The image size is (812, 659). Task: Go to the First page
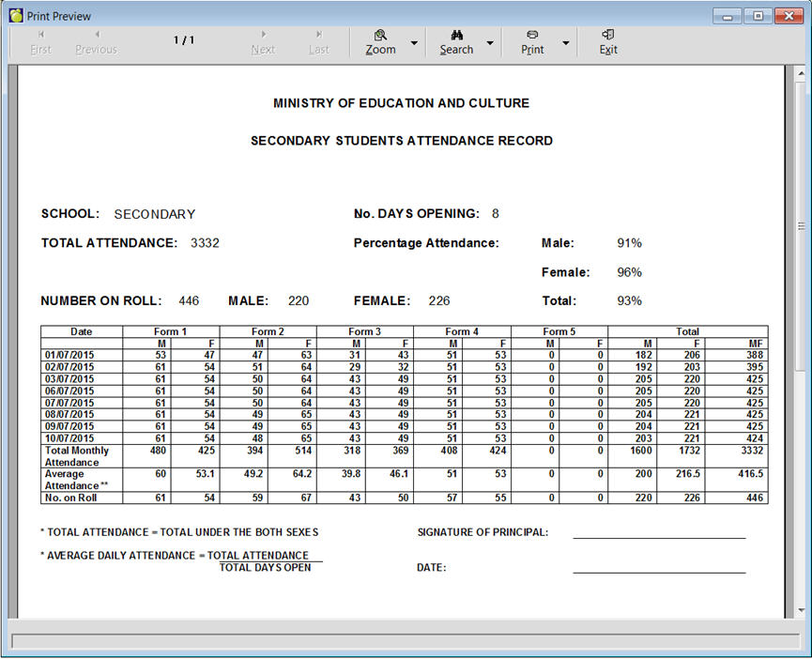tap(41, 41)
